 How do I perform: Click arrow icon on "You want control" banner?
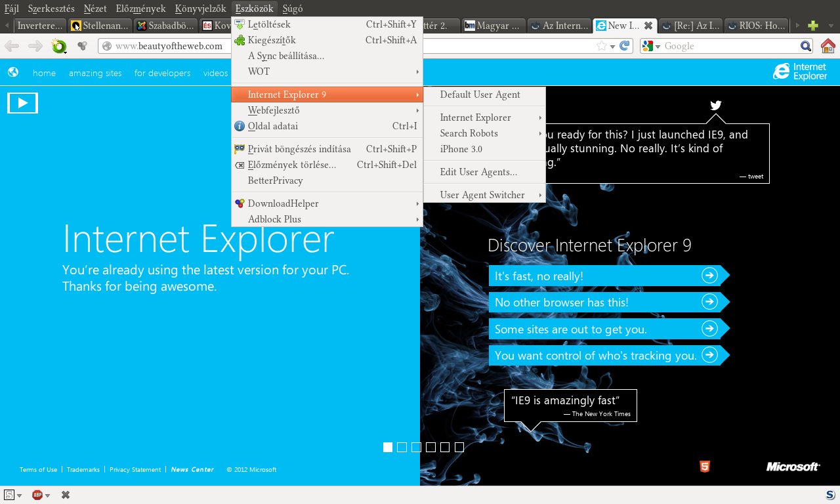(709, 355)
